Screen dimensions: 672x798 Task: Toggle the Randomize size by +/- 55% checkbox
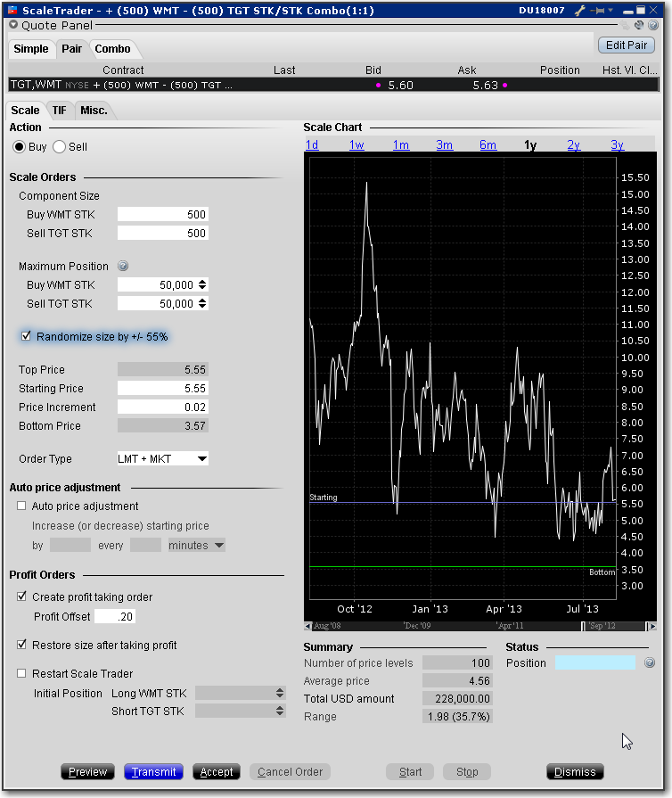tap(27, 337)
